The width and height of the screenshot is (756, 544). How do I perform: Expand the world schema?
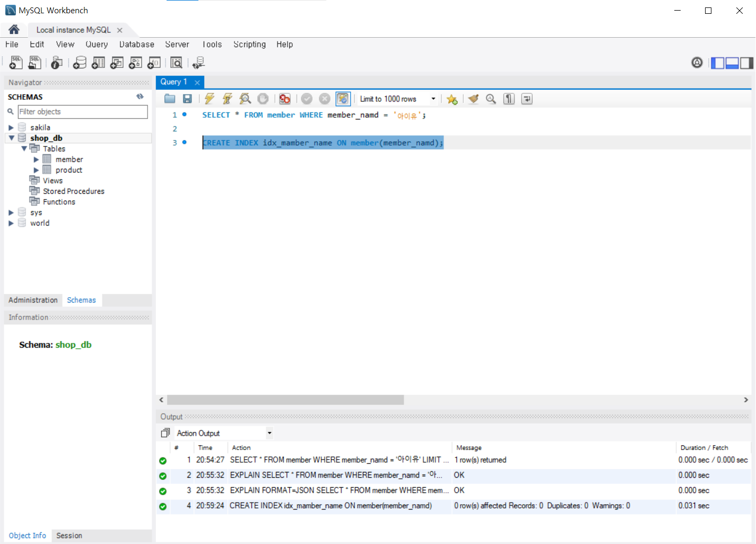(x=11, y=223)
